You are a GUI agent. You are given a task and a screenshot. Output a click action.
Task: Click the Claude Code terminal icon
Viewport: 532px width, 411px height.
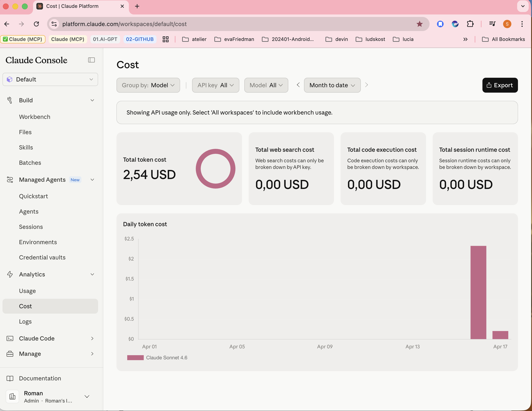(10, 339)
